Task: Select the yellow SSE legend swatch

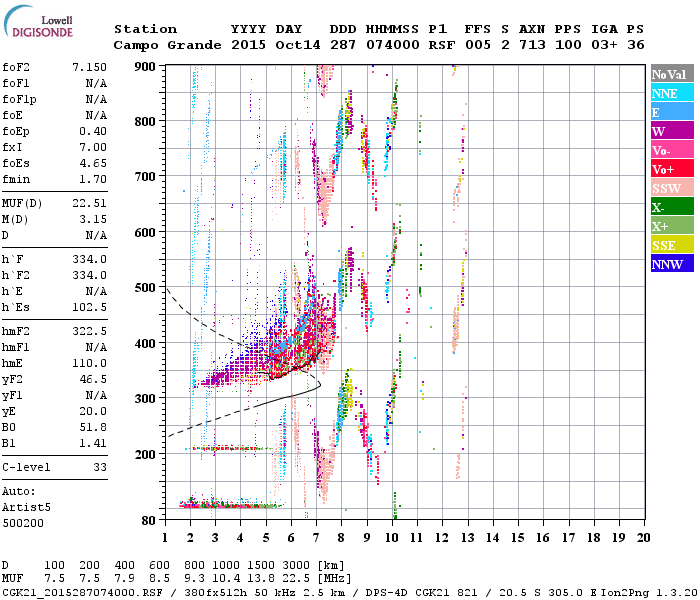Action: click(672, 245)
